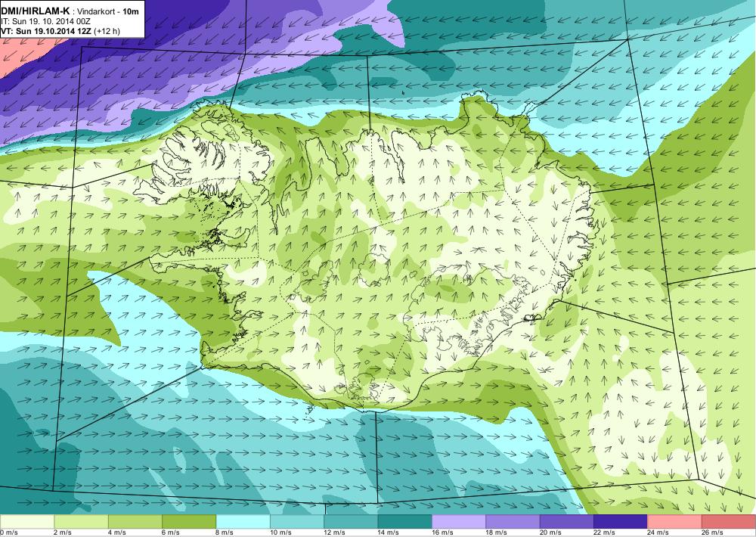Click the 'IT: Sun 19. 10. 2014 00Z' line
Screen dimensions: 756x537
click(46, 22)
